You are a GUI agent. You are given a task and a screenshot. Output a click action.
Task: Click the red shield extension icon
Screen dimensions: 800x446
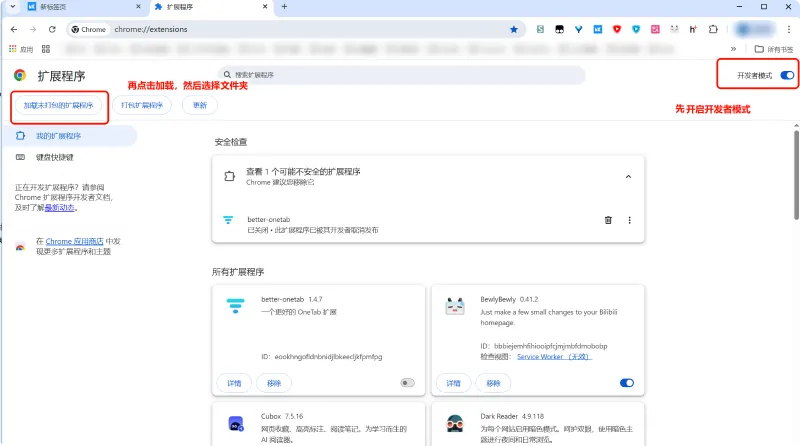coord(617,30)
